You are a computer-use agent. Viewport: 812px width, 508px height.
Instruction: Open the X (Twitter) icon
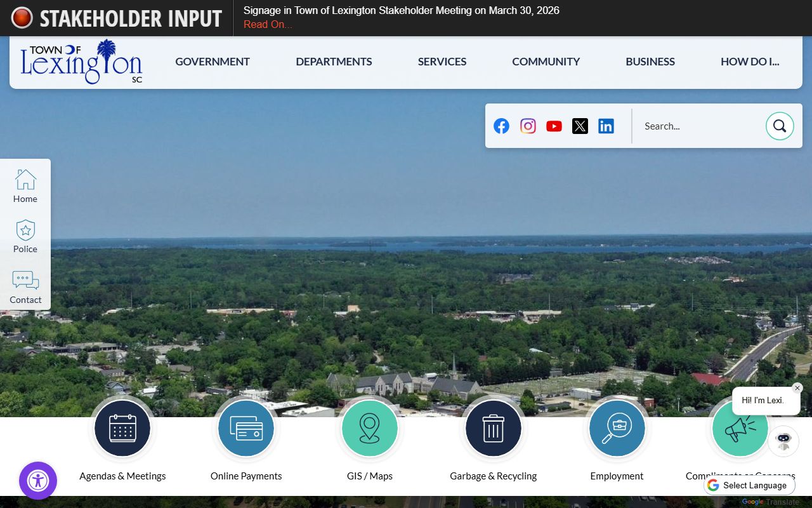point(580,126)
